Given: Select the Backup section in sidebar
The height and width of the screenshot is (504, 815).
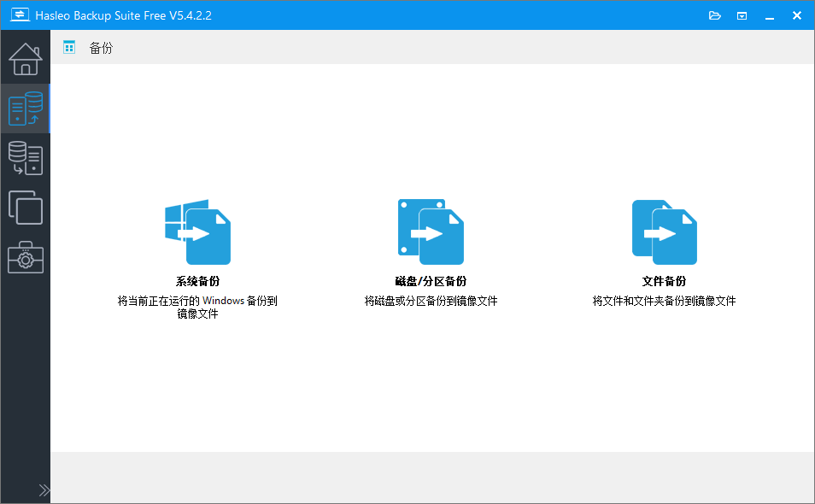Looking at the screenshot, I should 25,108.
